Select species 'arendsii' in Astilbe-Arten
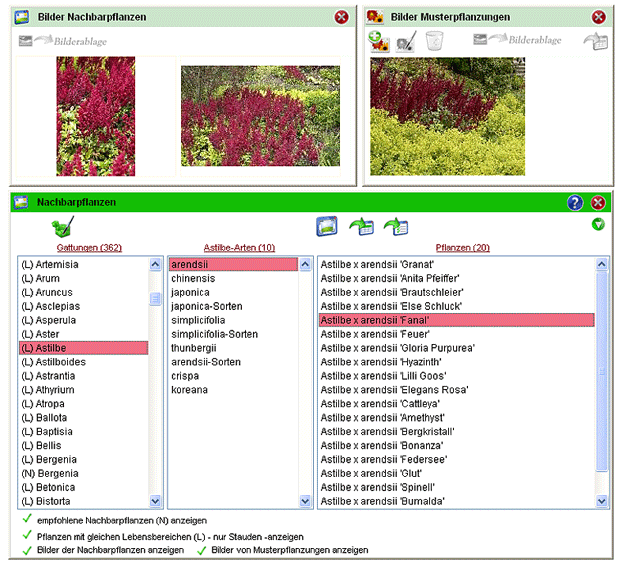 coord(233,264)
